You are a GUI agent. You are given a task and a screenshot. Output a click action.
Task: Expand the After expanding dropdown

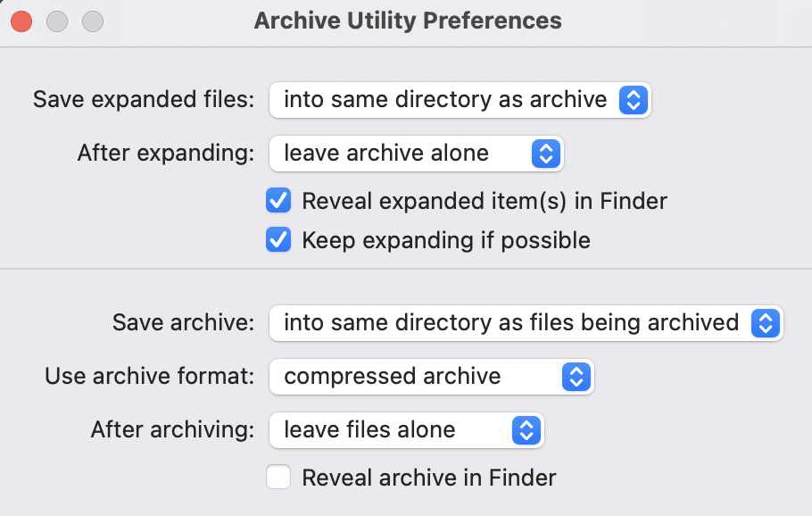click(416, 154)
